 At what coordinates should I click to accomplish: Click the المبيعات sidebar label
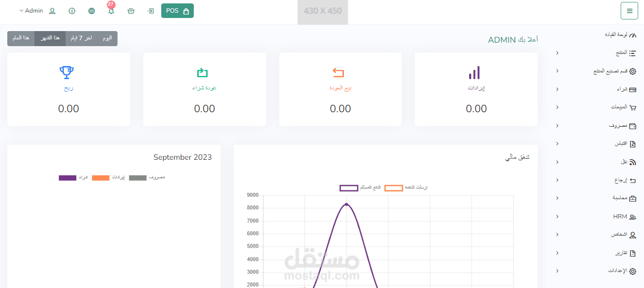[619, 107]
